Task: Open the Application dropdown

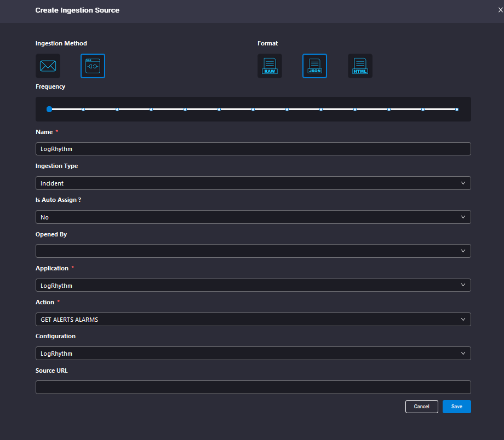Action: [253, 285]
